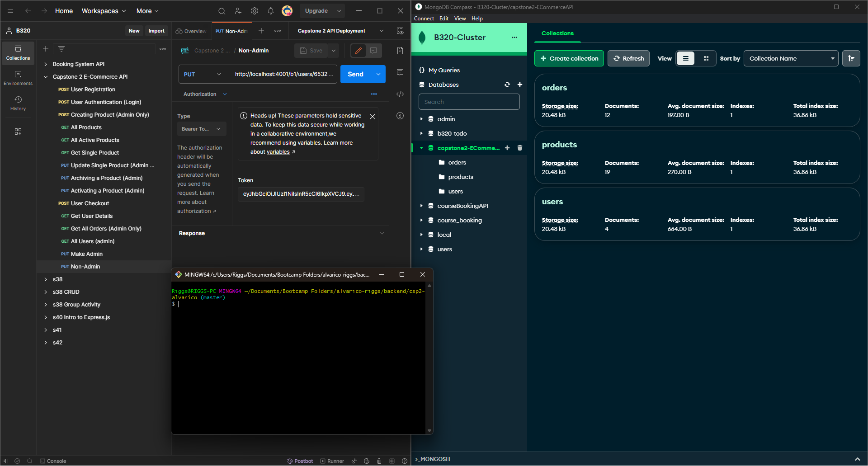Viewport: 868px width, 466px height.
Task: Toggle sort direction button in Compass
Action: [851, 58]
